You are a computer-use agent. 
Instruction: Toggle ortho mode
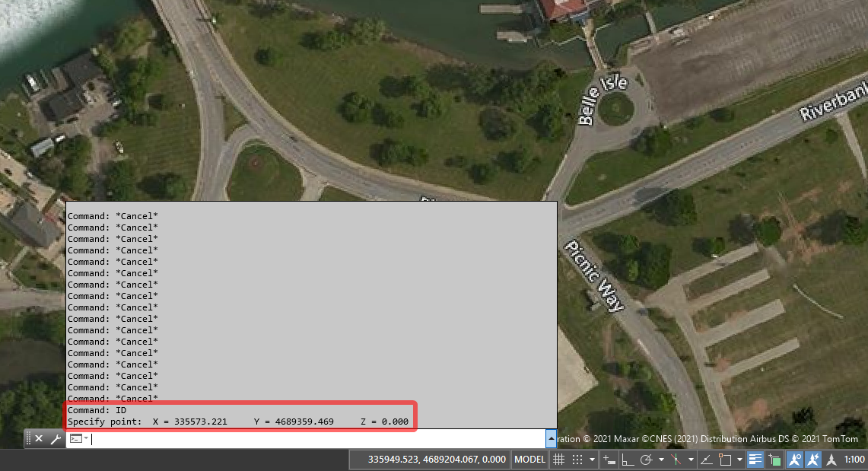pyautogui.click(x=628, y=460)
